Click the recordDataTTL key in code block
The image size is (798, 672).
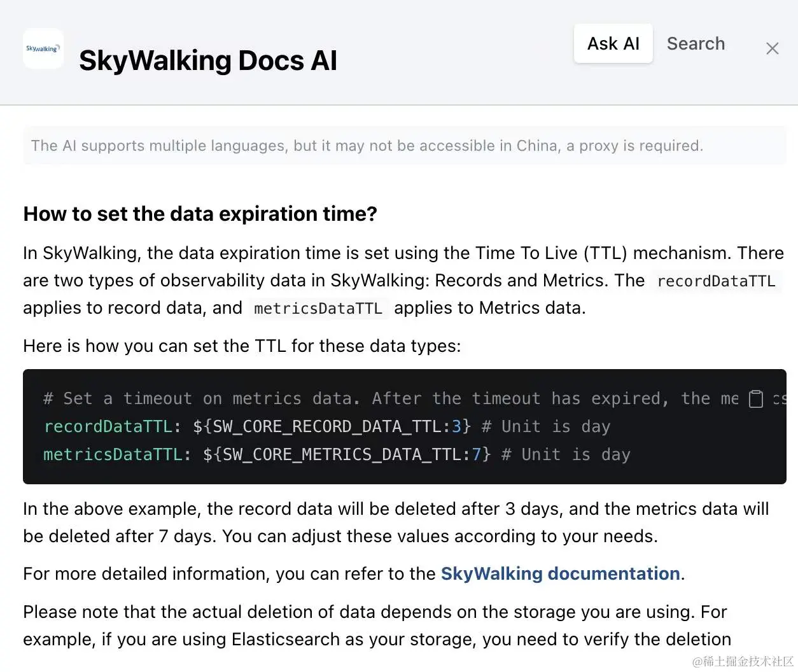click(108, 426)
